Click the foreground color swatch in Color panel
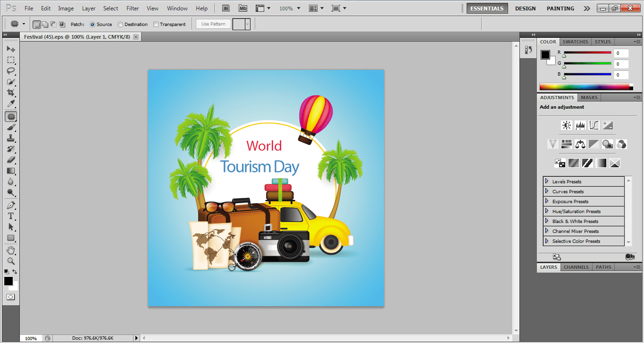Screen dimensions: 644x343 [x=545, y=54]
